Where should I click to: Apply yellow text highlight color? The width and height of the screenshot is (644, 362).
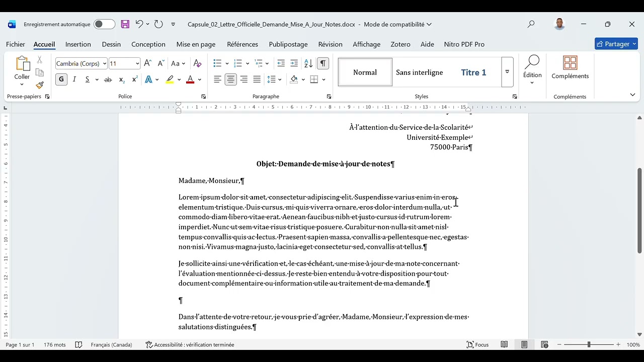(170, 79)
